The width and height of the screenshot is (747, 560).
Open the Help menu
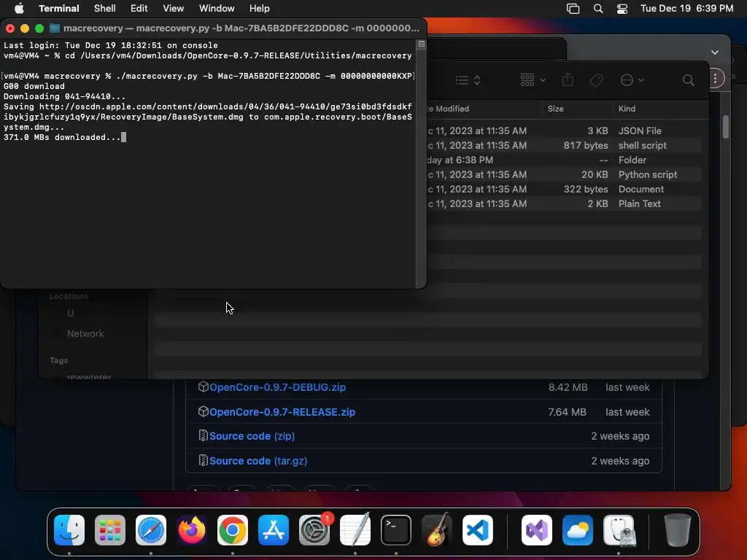click(x=259, y=9)
